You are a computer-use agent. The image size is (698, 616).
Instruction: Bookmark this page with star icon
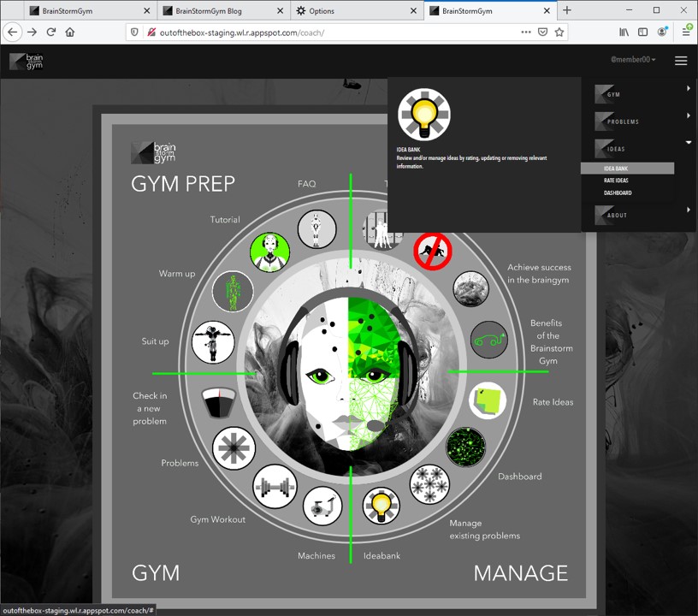[559, 32]
